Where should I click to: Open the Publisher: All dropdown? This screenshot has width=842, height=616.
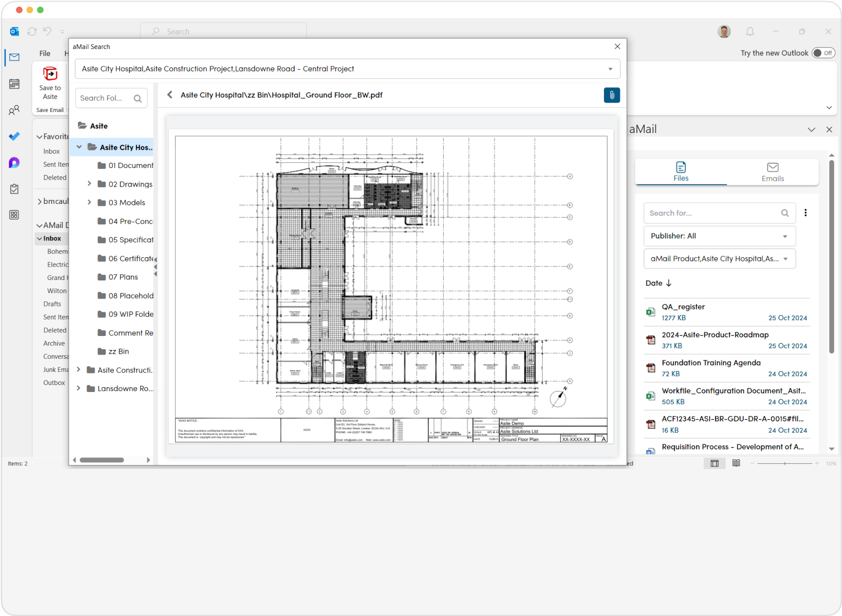pyautogui.click(x=719, y=236)
